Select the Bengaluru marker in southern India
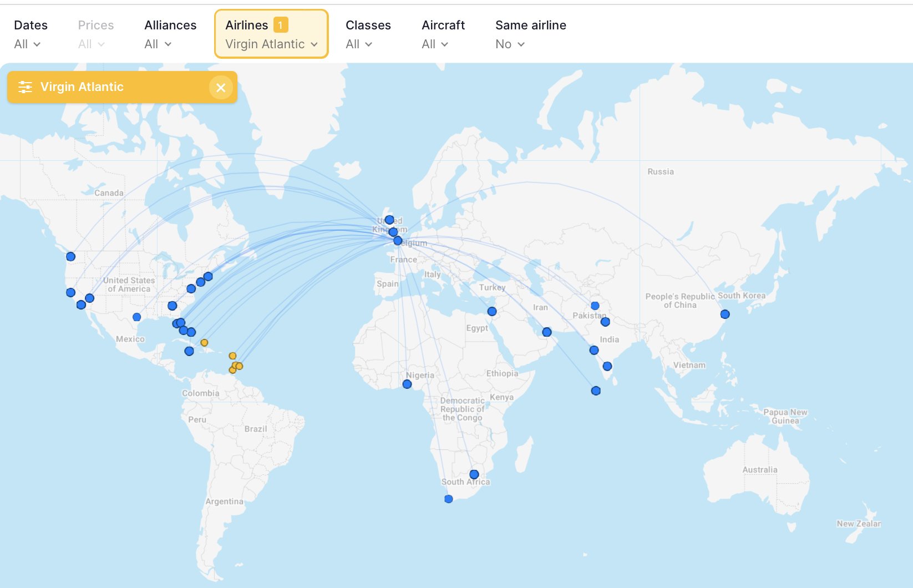This screenshot has height=588, width=913. click(607, 366)
